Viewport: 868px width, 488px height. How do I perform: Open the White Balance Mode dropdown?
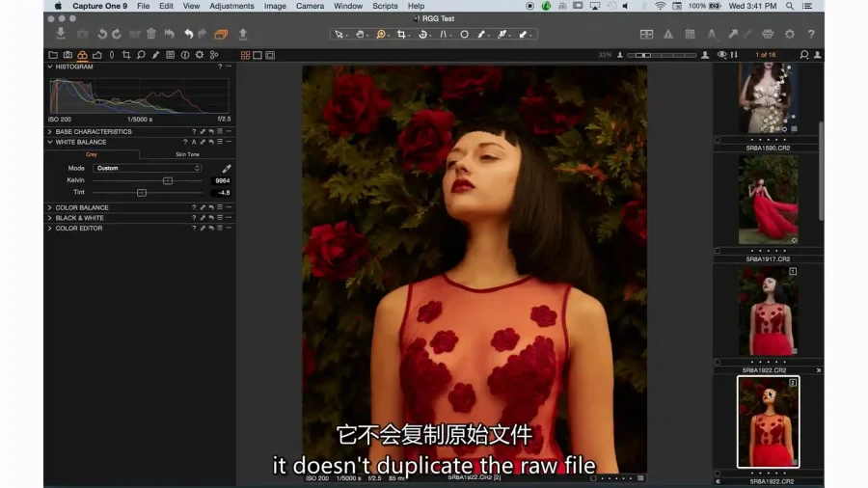pos(148,168)
